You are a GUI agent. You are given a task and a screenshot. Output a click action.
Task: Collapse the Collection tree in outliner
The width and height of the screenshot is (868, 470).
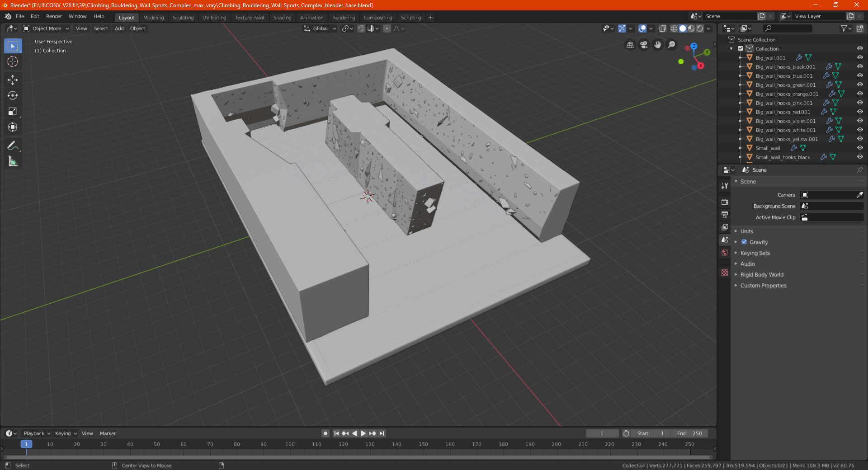pyautogui.click(x=731, y=49)
